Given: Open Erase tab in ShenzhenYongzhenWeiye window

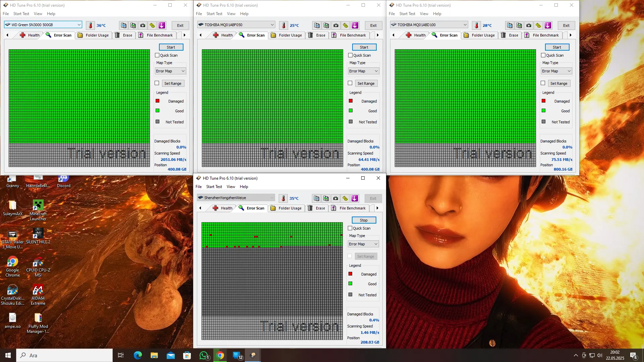Looking at the screenshot, I should point(317,208).
